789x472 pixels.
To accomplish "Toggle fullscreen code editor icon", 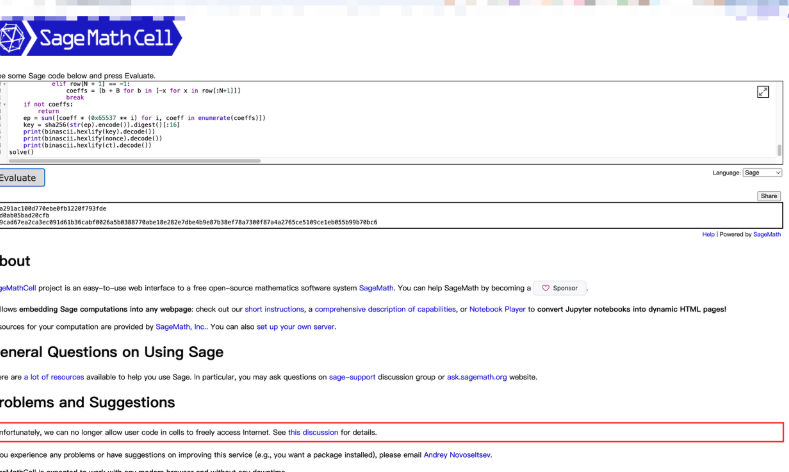I will pyautogui.click(x=763, y=92).
